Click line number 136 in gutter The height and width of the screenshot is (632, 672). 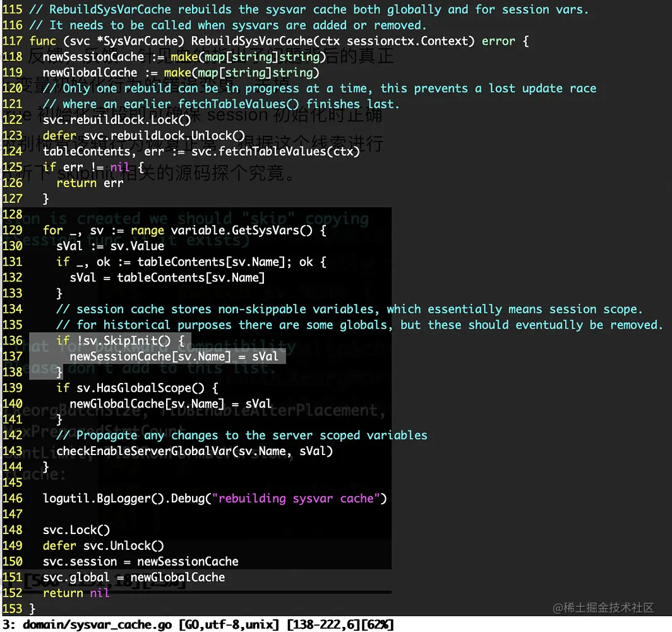pos(12,341)
